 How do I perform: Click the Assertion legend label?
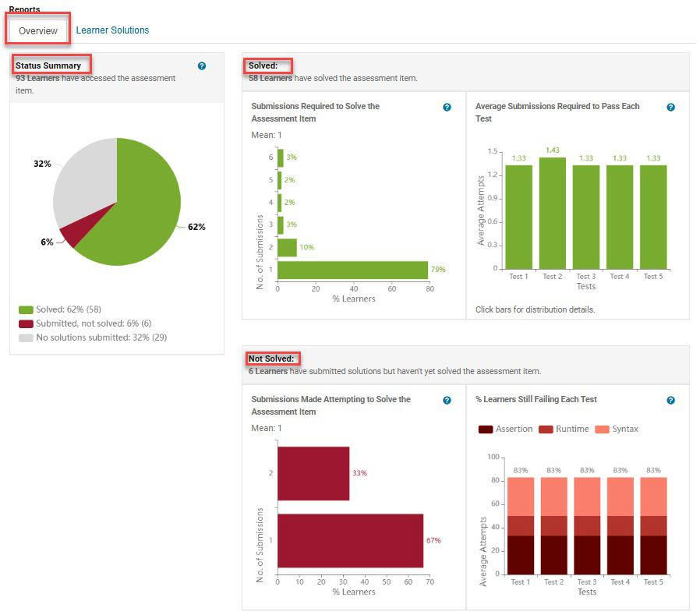point(514,429)
